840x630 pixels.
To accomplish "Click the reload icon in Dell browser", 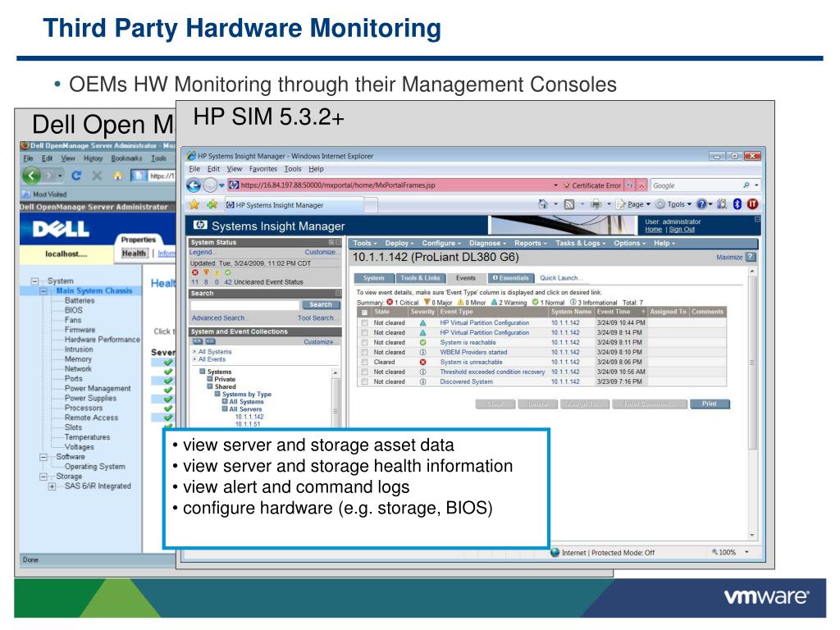I will click(76, 176).
